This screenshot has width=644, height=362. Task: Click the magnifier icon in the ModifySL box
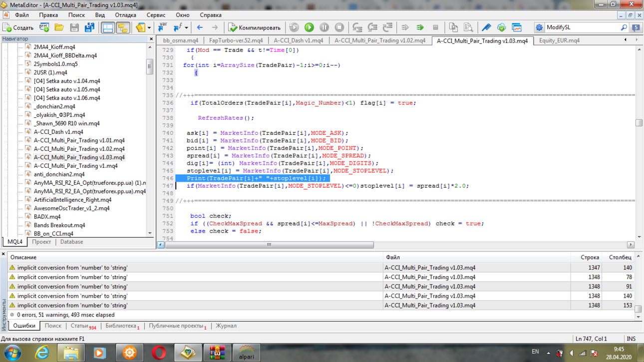click(624, 27)
